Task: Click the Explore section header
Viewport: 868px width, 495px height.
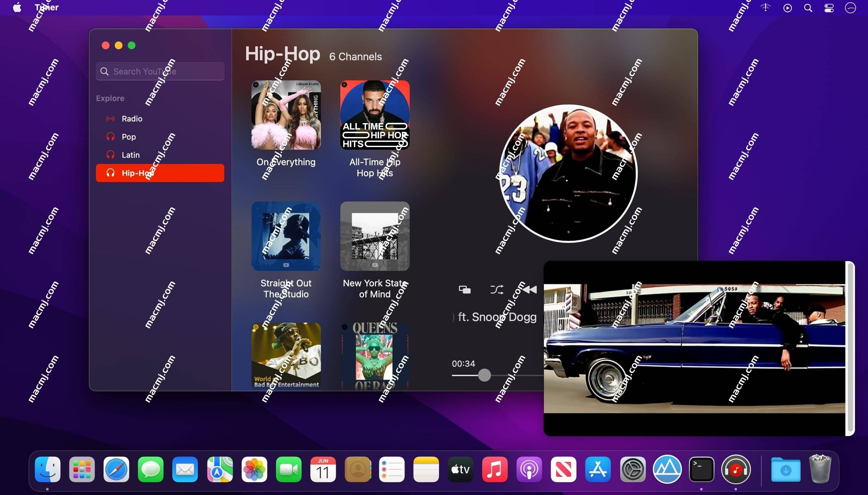Action: 110,98
